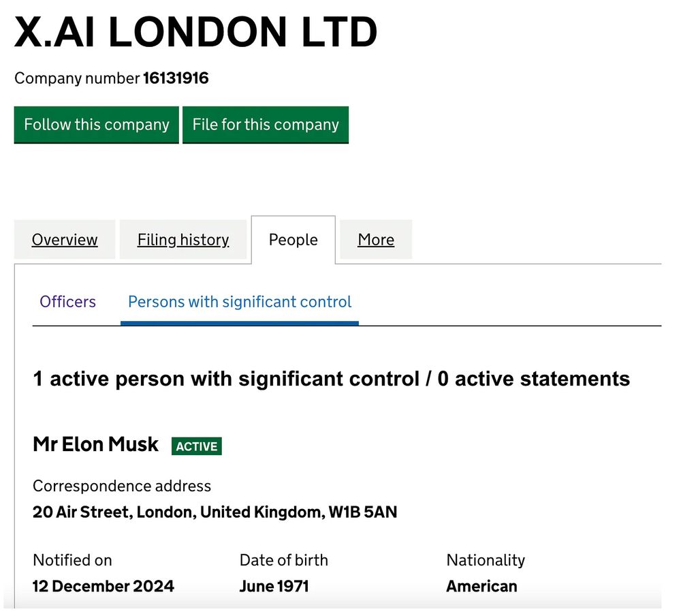Click the Date of birth label
The image size is (681, 616).
tap(283, 560)
